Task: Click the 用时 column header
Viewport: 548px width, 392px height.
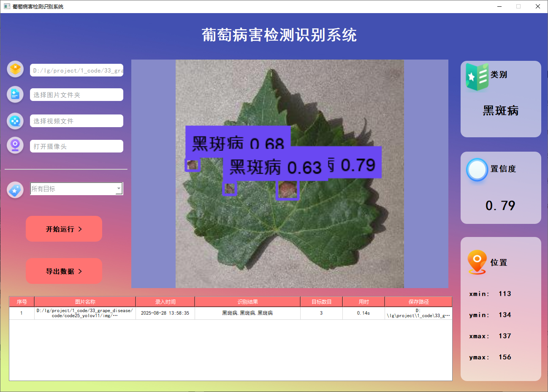Action: 364,302
